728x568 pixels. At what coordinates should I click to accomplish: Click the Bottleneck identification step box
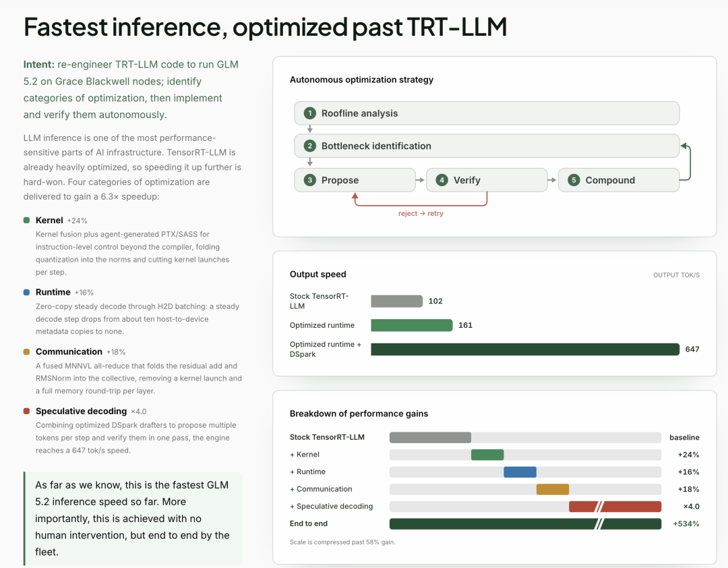point(487,146)
